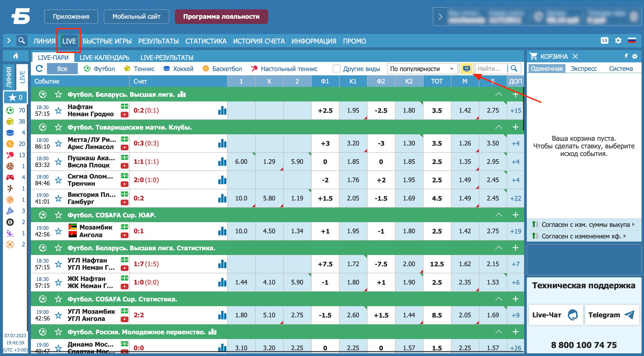Add Виктория–Гамбург match to favorites star

click(x=59, y=198)
